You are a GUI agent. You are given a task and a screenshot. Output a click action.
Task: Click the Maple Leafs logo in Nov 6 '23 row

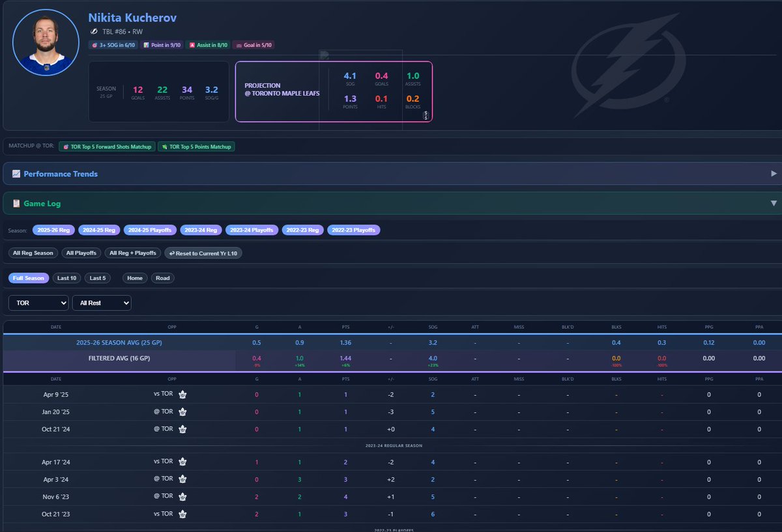182,497
